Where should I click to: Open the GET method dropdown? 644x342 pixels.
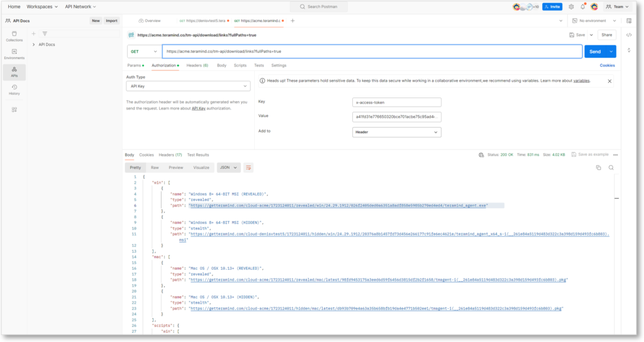pos(143,52)
